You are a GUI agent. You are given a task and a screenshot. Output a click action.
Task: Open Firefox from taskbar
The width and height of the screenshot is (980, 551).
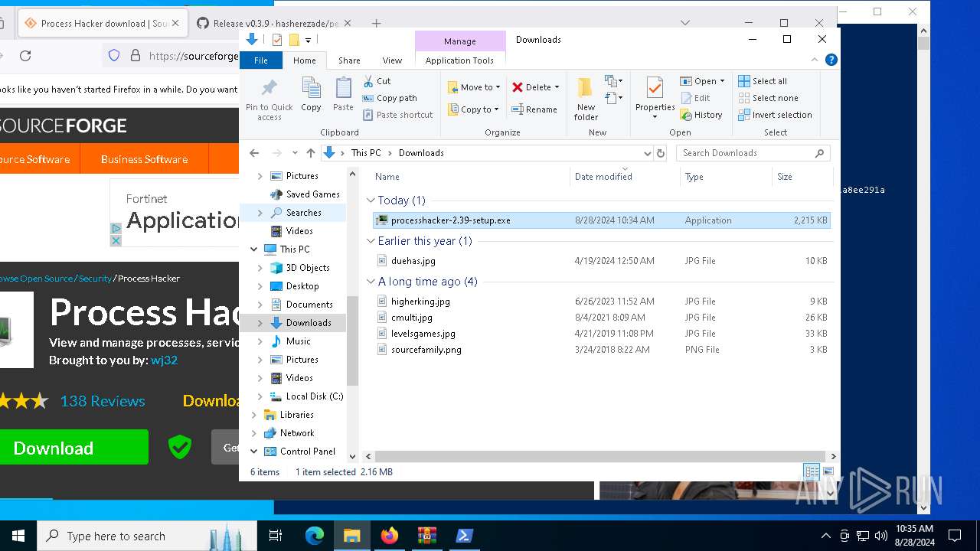click(390, 536)
